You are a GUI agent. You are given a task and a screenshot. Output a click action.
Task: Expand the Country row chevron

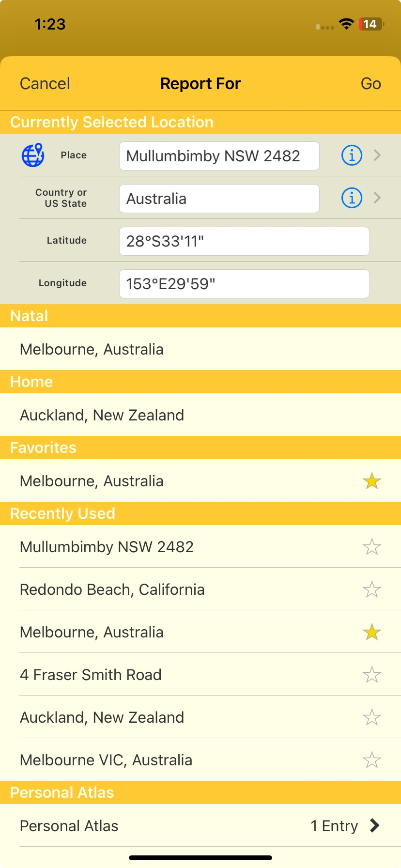(x=377, y=198)
